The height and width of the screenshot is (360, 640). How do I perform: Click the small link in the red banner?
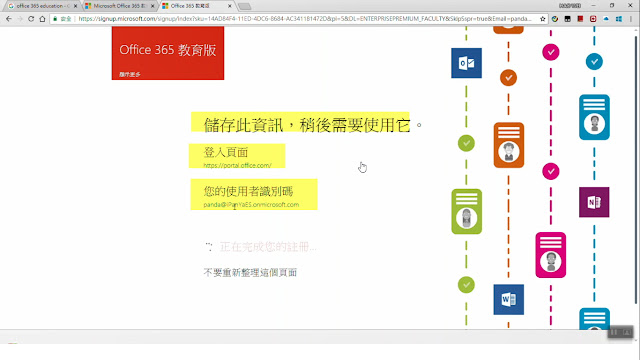click(x=130, y=74)
